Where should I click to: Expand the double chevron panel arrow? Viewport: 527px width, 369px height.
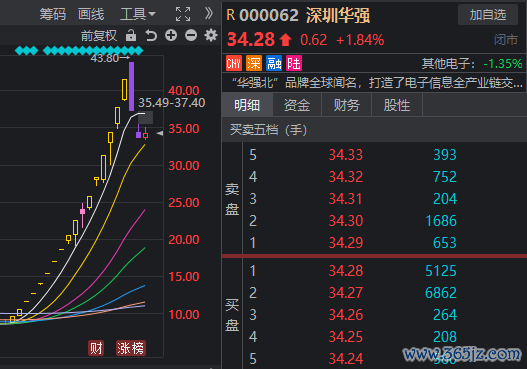[209, 14]
